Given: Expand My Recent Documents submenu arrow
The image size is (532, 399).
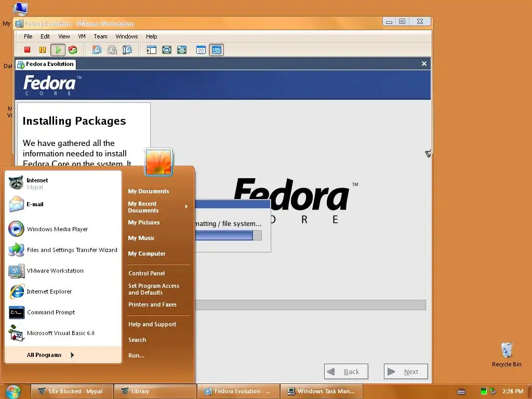Looking at the screenshot, I should [187, 207].
